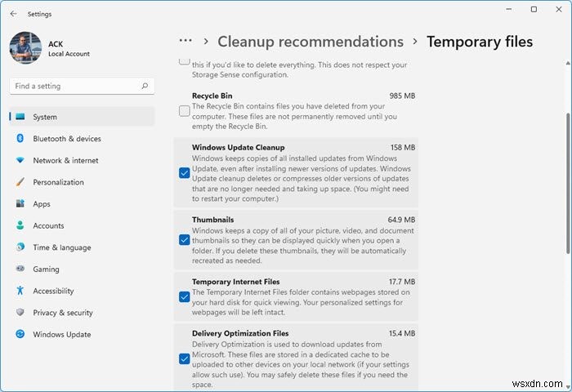Toggle the Temporary Internet Files checkbox

point(185,296)
